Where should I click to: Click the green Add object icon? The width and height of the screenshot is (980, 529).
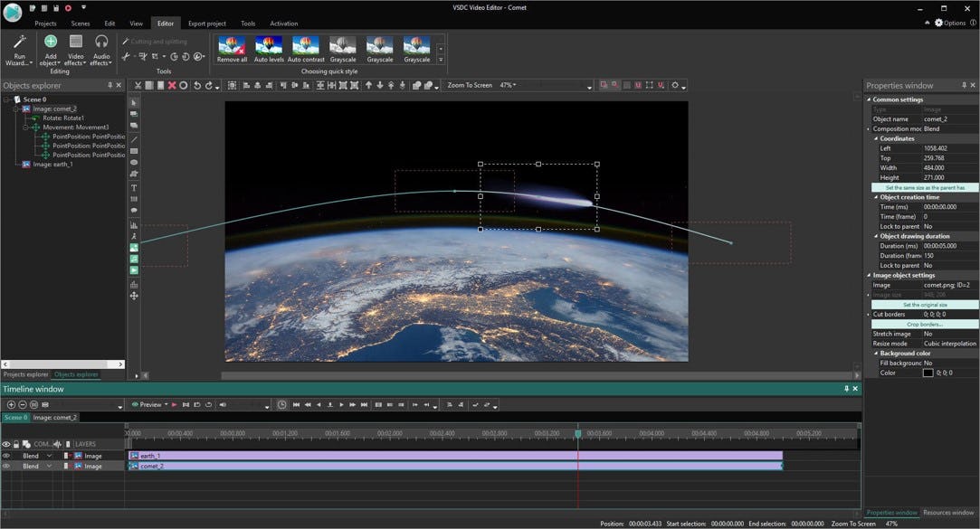point(51,42)
